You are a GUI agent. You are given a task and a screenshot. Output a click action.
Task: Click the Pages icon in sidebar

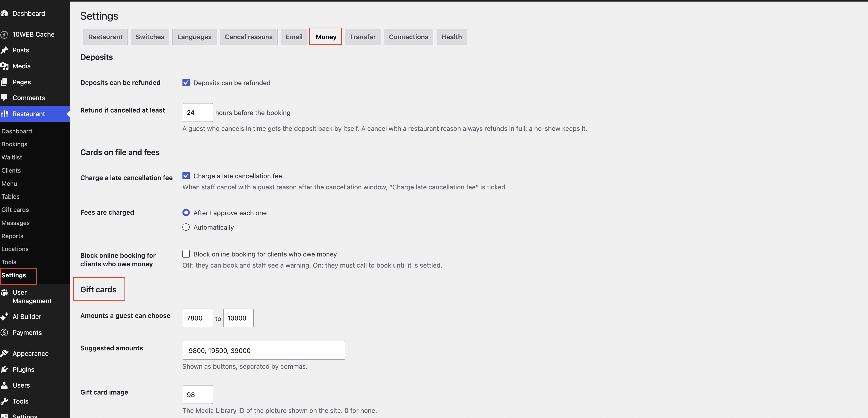click(x=4, y=82)
